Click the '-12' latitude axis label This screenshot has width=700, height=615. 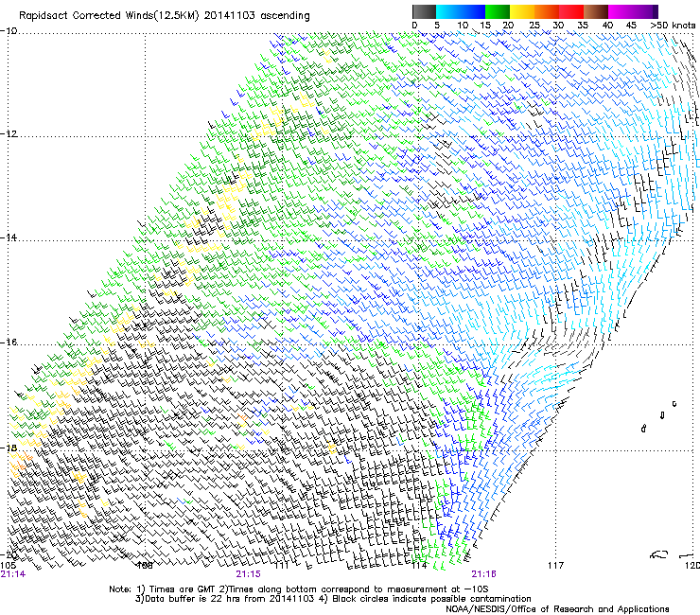click(x=9, y=134)
